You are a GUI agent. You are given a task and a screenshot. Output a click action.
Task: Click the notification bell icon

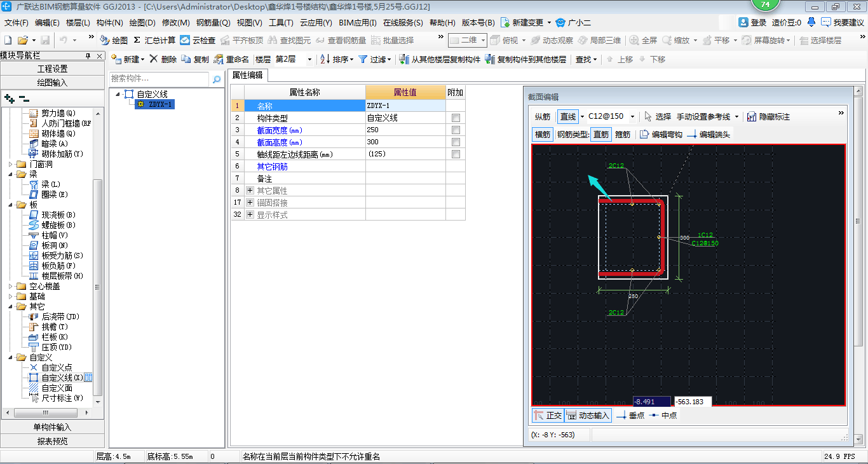click(x=811, y=22)
